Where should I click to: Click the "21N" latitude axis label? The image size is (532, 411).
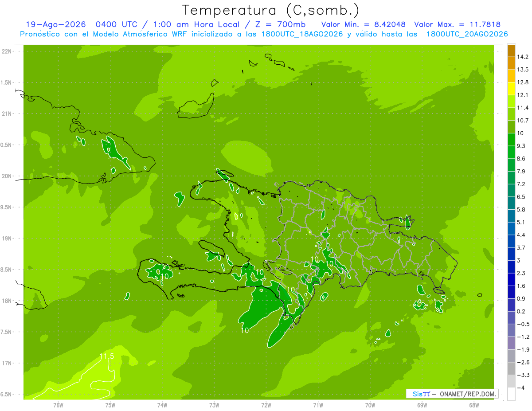[x=7, y=114]
